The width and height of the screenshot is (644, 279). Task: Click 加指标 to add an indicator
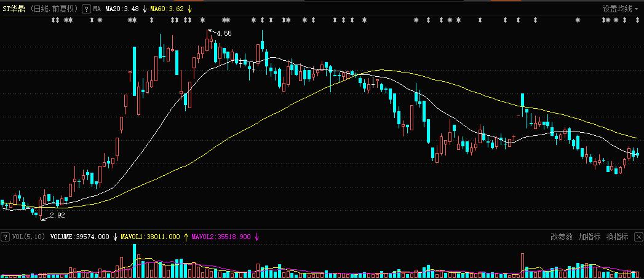pyautogui.click(x=589, y=237)
